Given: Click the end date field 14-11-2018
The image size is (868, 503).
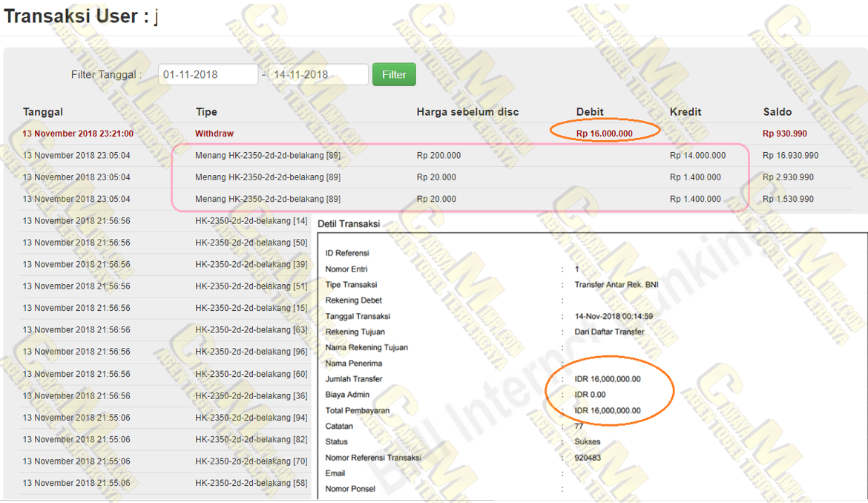Looking at the screenshot, I should pos(318,75).
